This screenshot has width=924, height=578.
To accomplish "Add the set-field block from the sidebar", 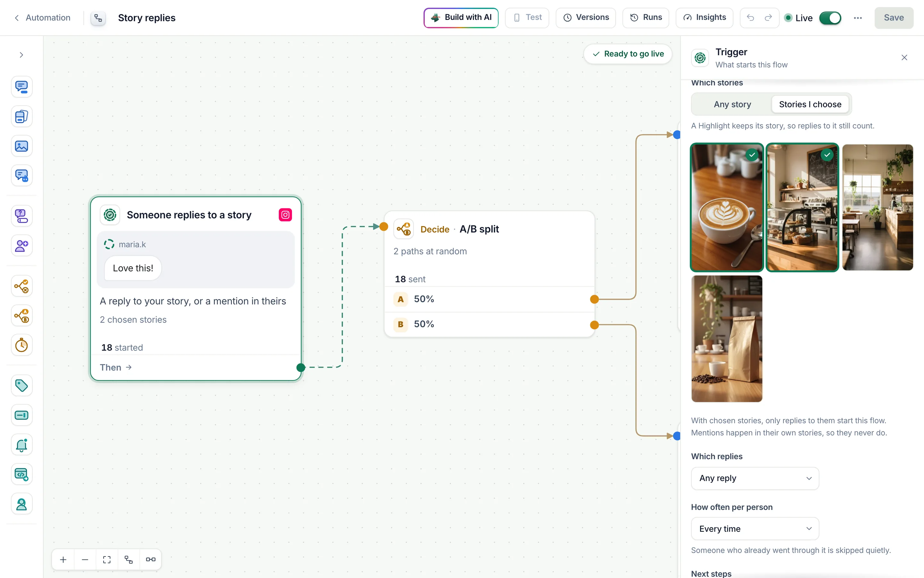I will (x=22, y=415).
